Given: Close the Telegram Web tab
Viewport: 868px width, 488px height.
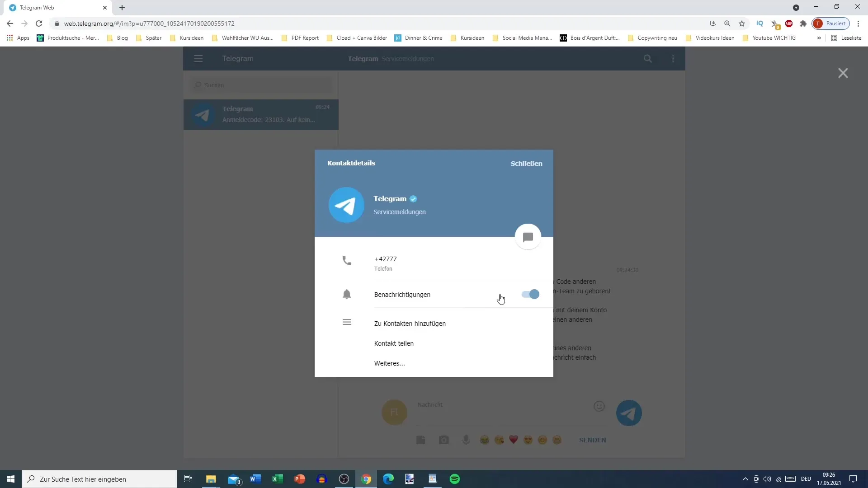Looking at the screenshot, I should coord(105,8).
